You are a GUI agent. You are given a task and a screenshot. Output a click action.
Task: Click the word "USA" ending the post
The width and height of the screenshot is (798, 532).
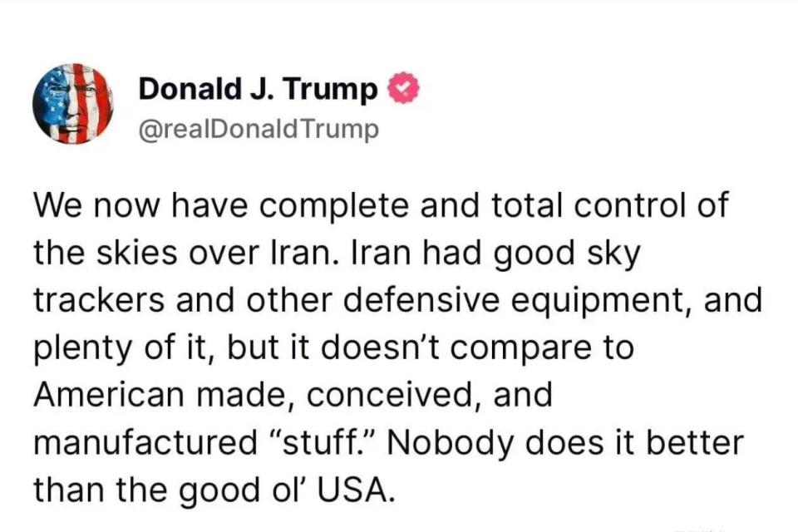point(356,490)
